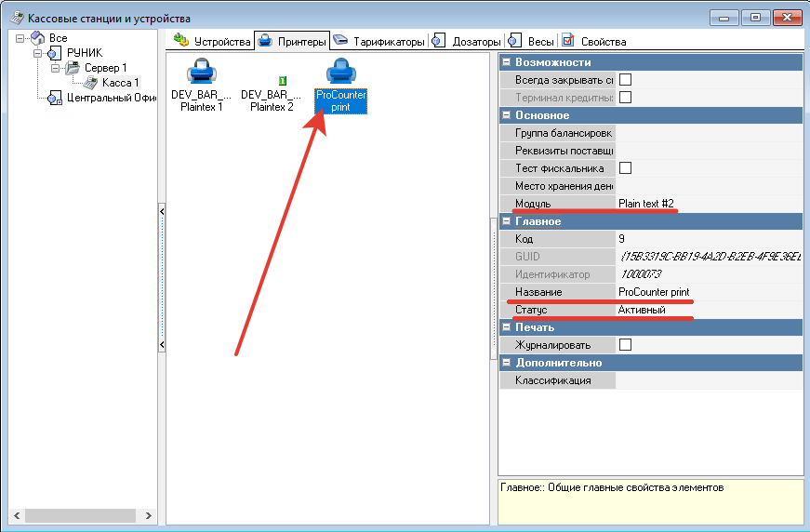Switch to the Свойства tab
The image size is (810, 532).
pos(594,41)
